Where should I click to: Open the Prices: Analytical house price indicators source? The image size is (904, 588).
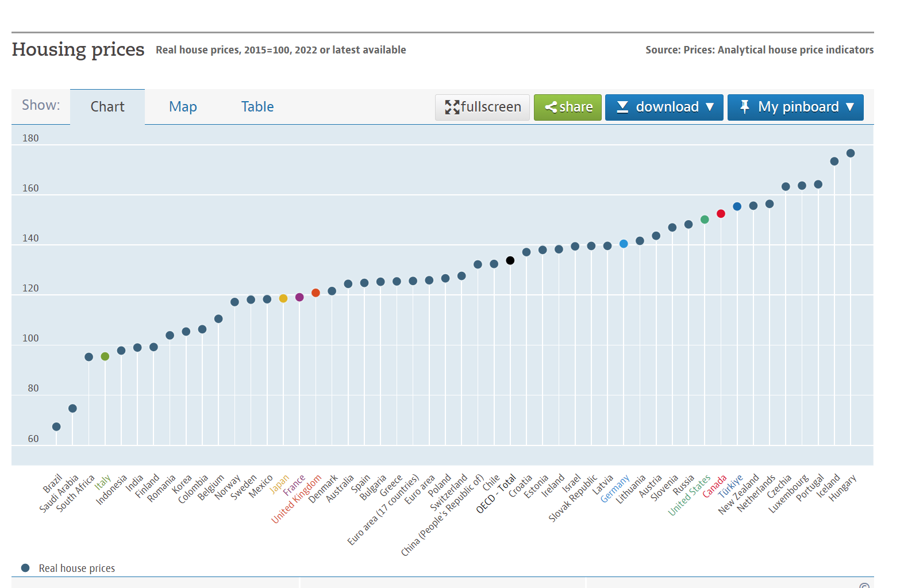[x=778, y=50]
